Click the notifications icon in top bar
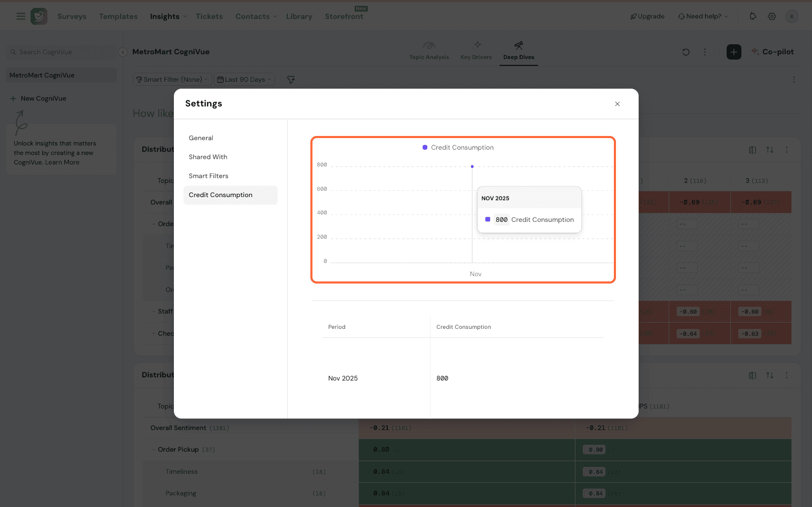 [x=753, y=16]
